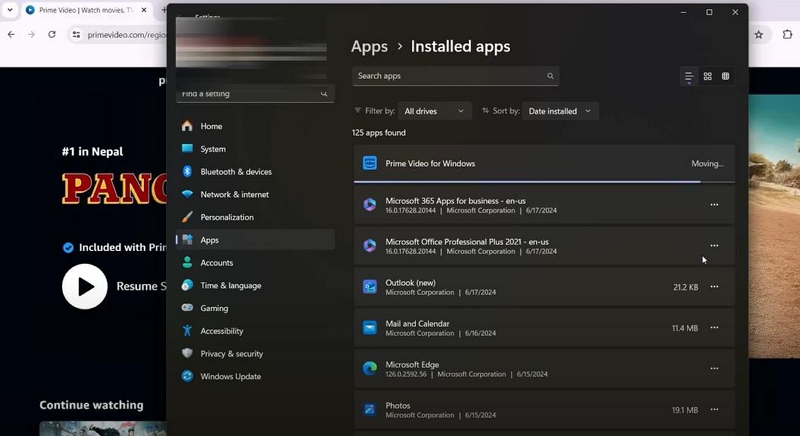Open options for Office Professional Plus 2021

[x=714, y=245]
